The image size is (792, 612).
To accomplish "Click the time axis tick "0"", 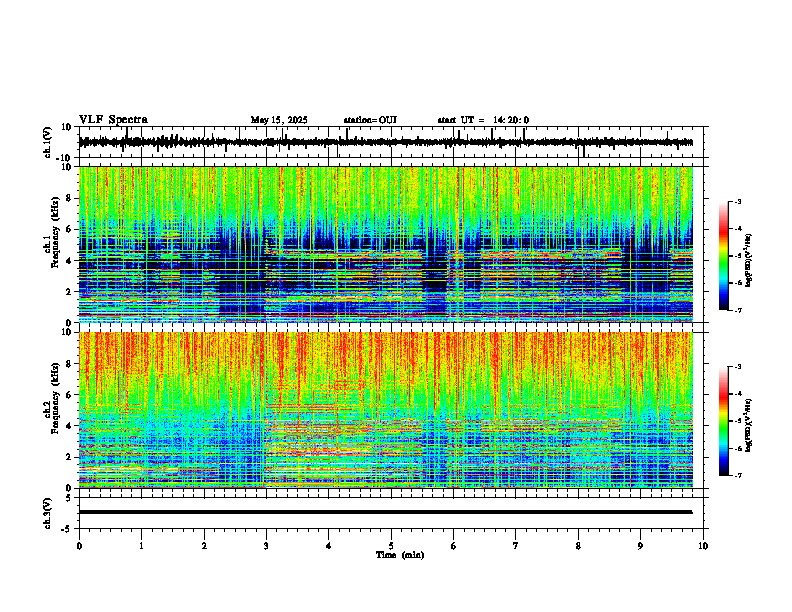I will 79,546.
